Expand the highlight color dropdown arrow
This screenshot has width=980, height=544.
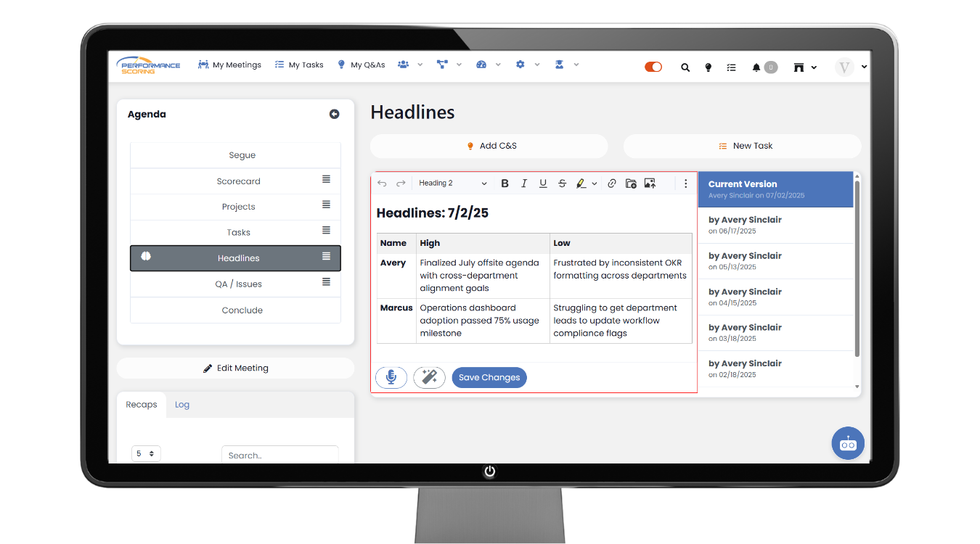tap(595, 184)
